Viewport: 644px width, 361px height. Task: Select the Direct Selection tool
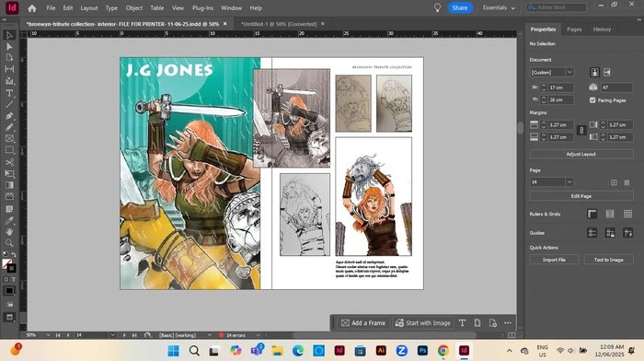tap(9, 46)
